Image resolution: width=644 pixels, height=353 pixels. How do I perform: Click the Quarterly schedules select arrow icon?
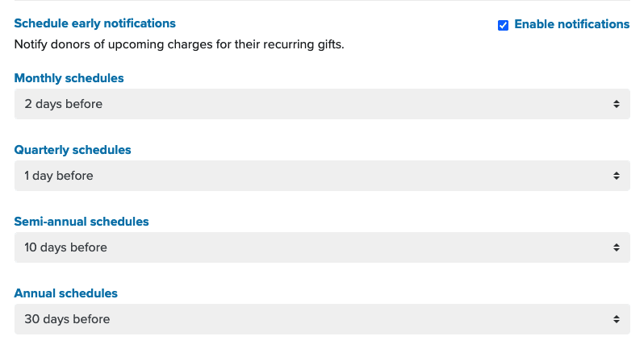click(617, 176)
